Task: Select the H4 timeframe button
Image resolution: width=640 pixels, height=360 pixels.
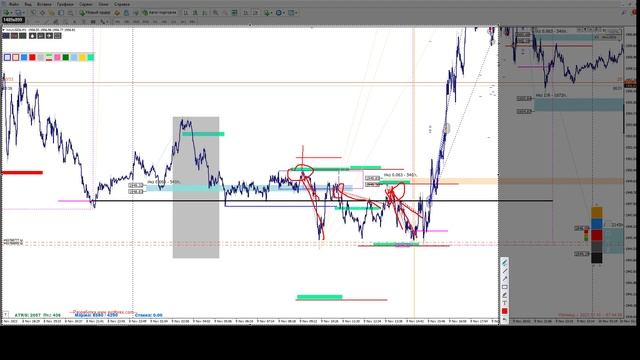Action: pyautogui.click(x=164, y=22)
